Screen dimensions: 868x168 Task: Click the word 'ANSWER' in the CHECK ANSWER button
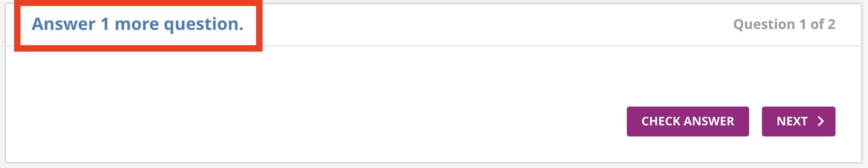[709, 122]
